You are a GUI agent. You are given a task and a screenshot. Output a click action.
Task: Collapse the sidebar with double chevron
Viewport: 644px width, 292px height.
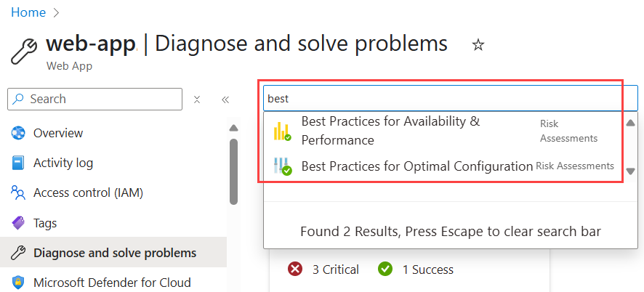tap(225, 100)
